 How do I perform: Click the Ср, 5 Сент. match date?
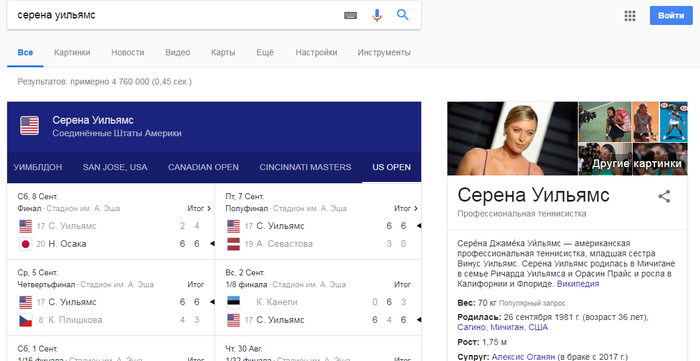(38, 273)
